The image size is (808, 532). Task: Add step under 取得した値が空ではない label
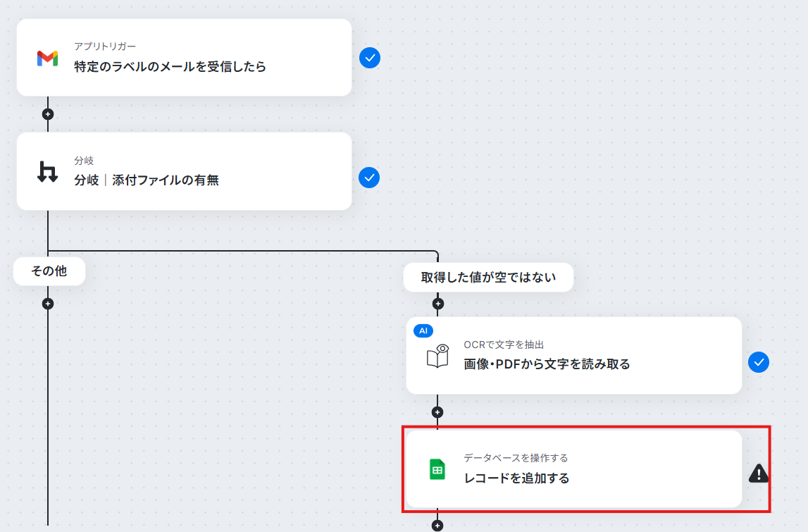[x=438, y=304]
